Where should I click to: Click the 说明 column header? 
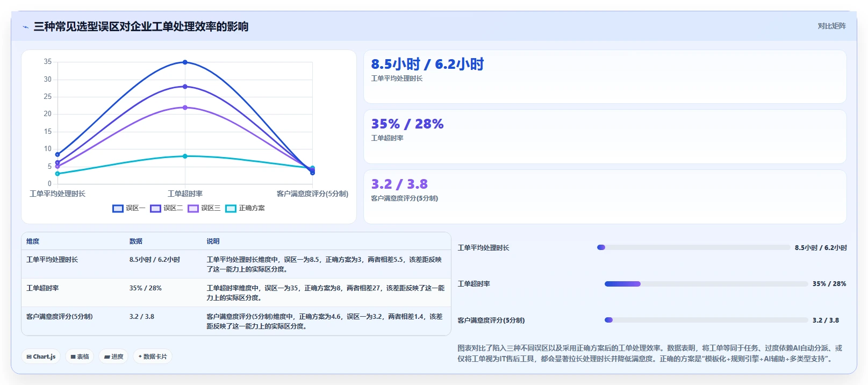tap(213, 241)
